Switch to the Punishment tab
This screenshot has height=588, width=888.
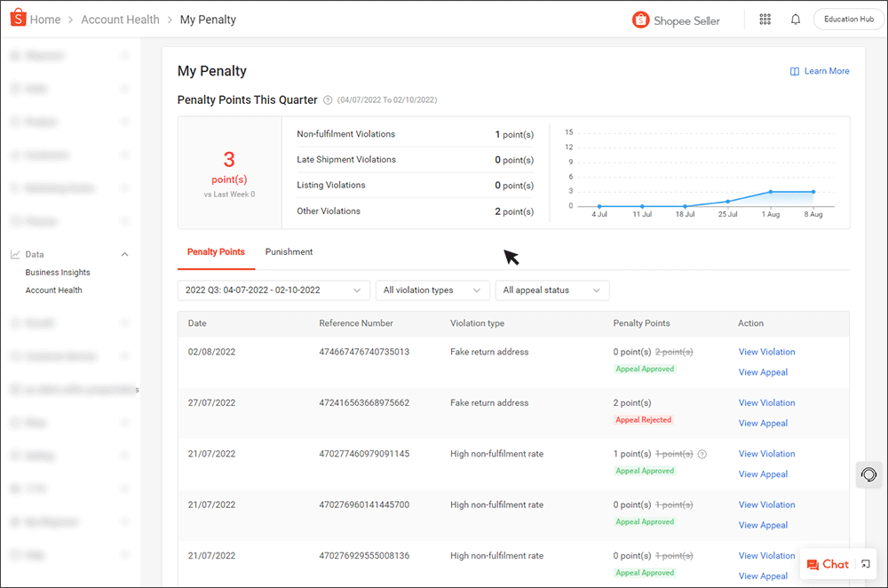click(x=289, y=252)
